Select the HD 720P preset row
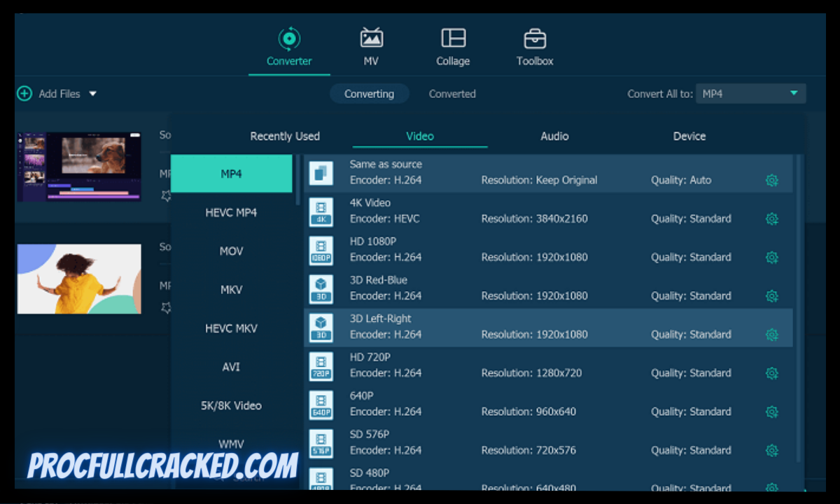Viewport: 840px width, 504px height. coord(490,365)
